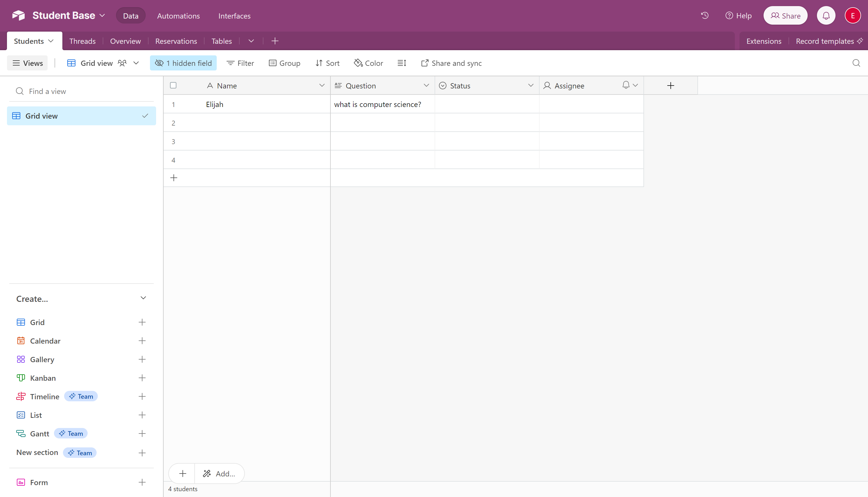Click the Airtable logo home icon
The height and width of the screenshot is (497, 868).
(x=19, y=16)
